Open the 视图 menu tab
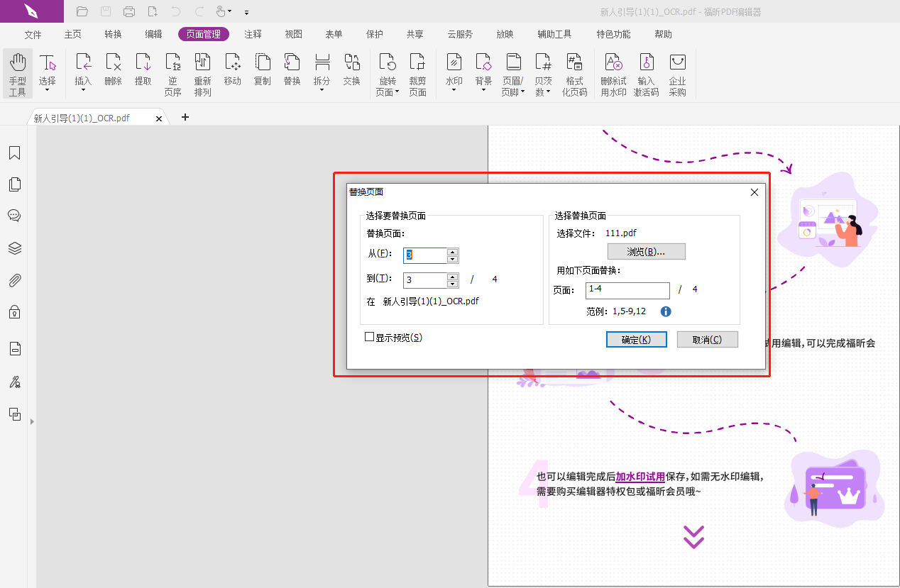 [293, 33]
